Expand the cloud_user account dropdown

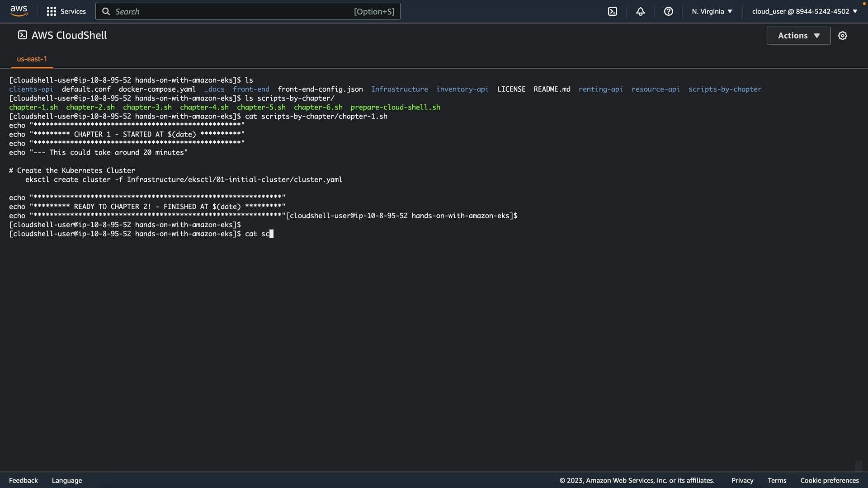tap(805, 11)
